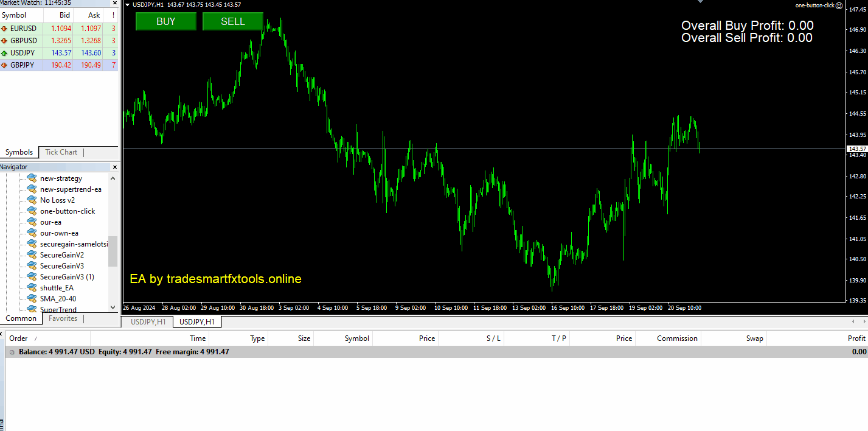Click the Navigator scroll up arrow
This screenshot has width=868, height=431.
(x=113, y=178)
